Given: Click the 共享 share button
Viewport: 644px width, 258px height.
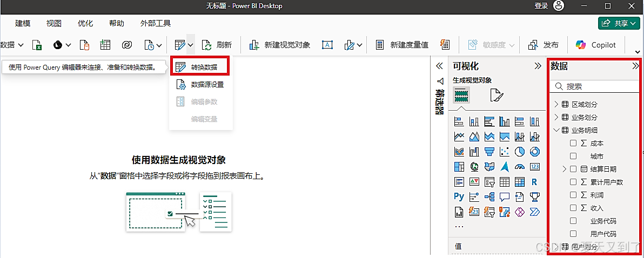Looking at the screenshot, I should tap(619, 23).
